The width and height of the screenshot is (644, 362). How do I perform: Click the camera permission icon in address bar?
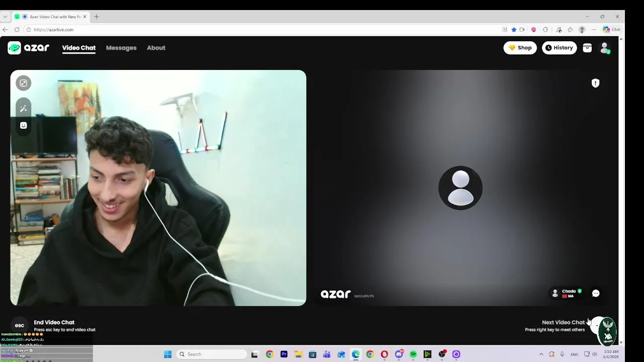(522, 30)
